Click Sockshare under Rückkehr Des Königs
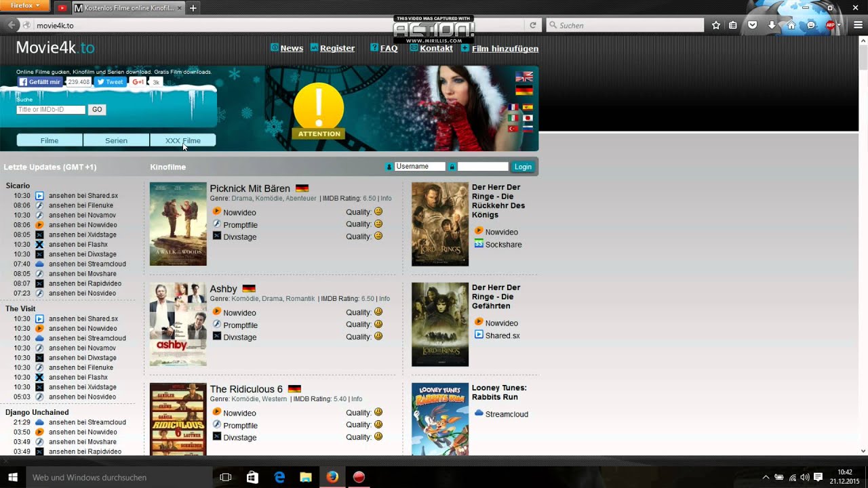Image resolution: width=868 pixels, height=488 pixels. (503, 245)
